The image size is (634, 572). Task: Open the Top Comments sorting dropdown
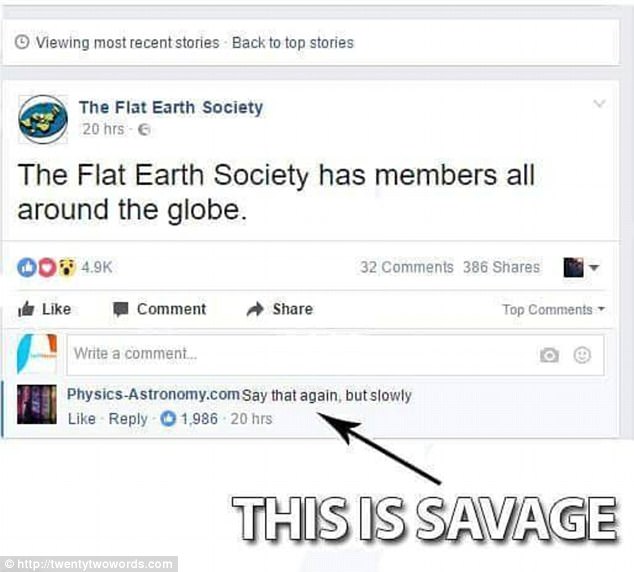coord(554,310)
